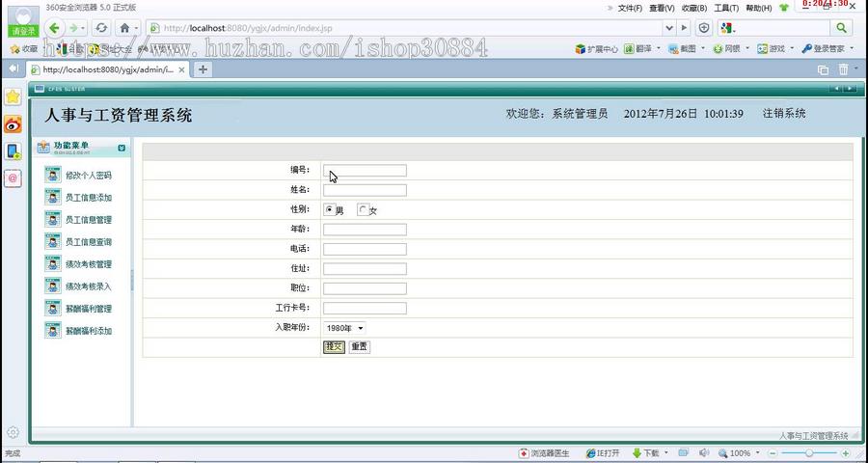Open the dropdown arrow next to home button
Viewport: 868px width, 463px height.
click(136, 28)
